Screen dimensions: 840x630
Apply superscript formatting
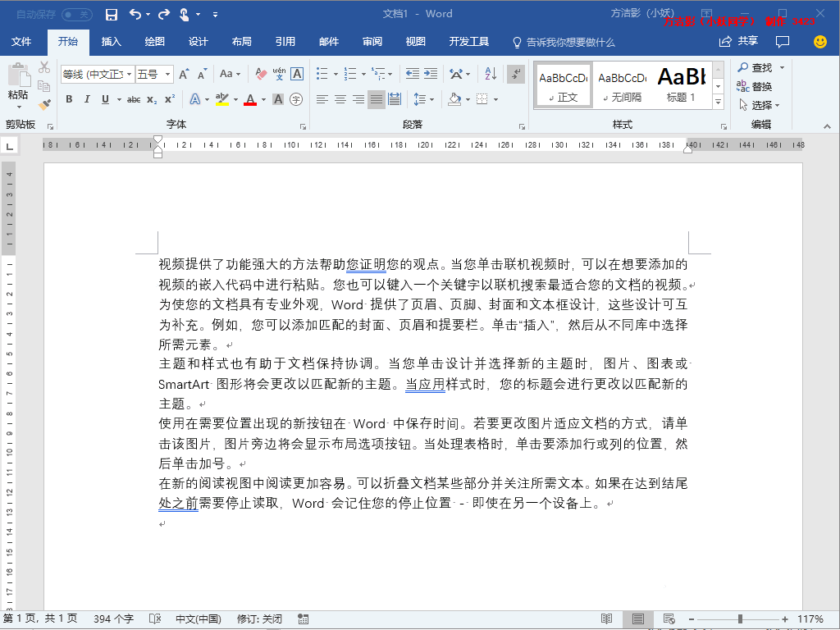[170, 99]
